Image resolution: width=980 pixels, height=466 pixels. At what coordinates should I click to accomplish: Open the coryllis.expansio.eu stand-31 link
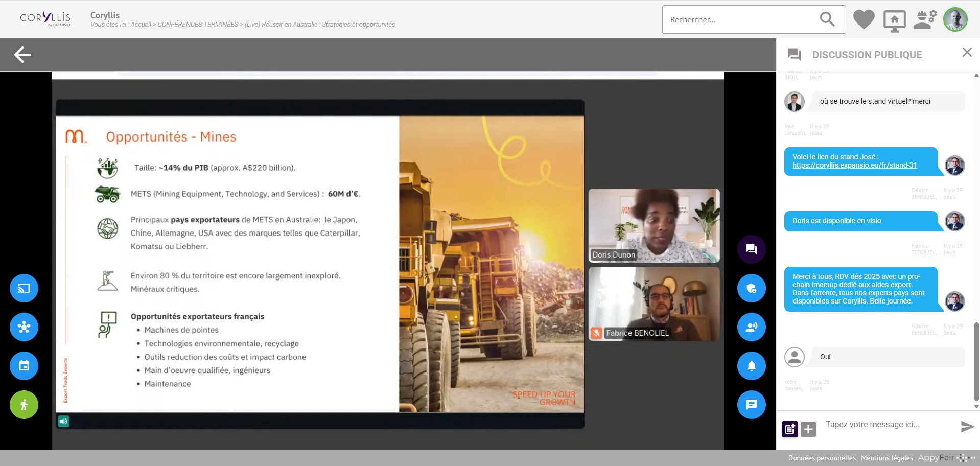pos(854,166)
